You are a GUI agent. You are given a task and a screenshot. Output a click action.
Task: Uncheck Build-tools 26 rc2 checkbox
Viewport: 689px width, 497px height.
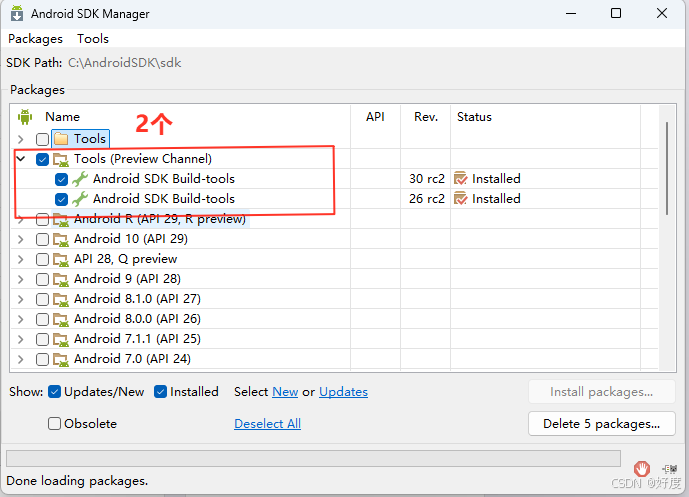click(x=62, y=200)
